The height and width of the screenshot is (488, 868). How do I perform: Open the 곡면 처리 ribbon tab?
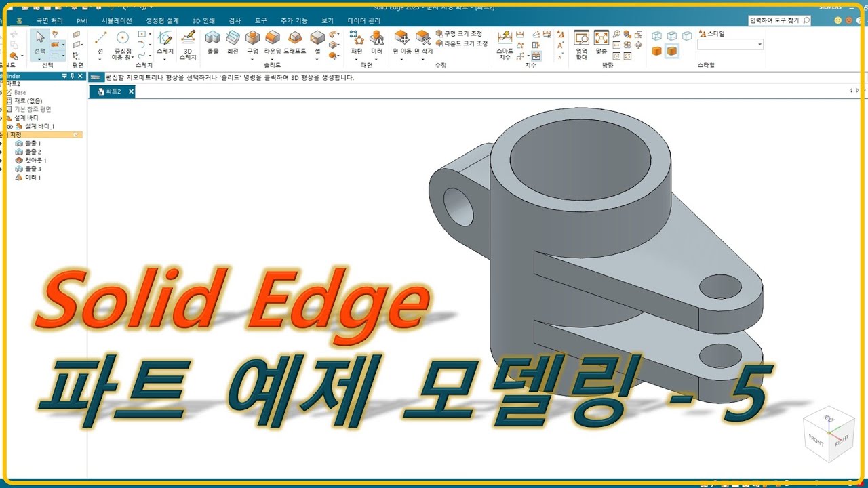coord(50,21)
